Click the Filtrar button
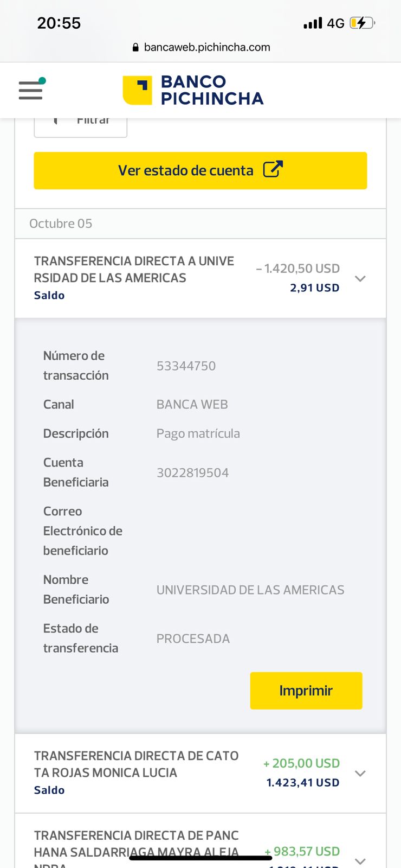This screenshot has height=868, width=401. coord(81,126)
